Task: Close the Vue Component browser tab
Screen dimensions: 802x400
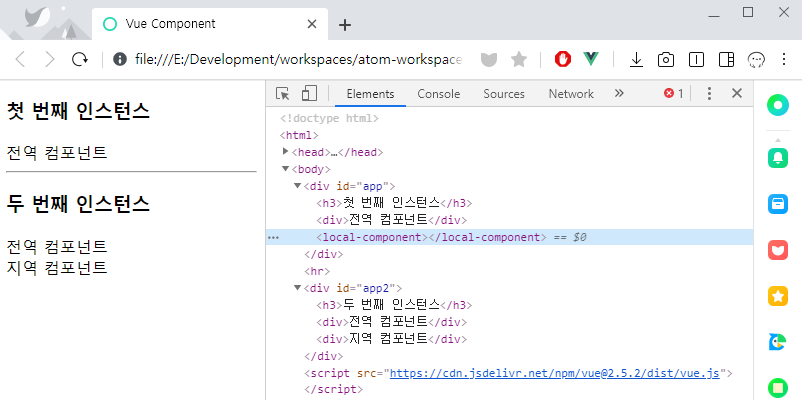Action: (311, 24)
